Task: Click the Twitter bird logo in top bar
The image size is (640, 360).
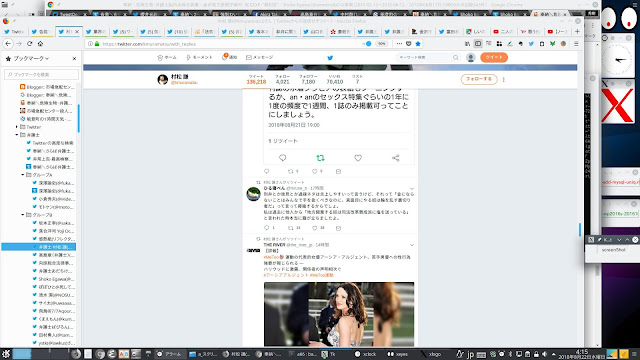Action: pyautogui.click(x=330, y=58)
